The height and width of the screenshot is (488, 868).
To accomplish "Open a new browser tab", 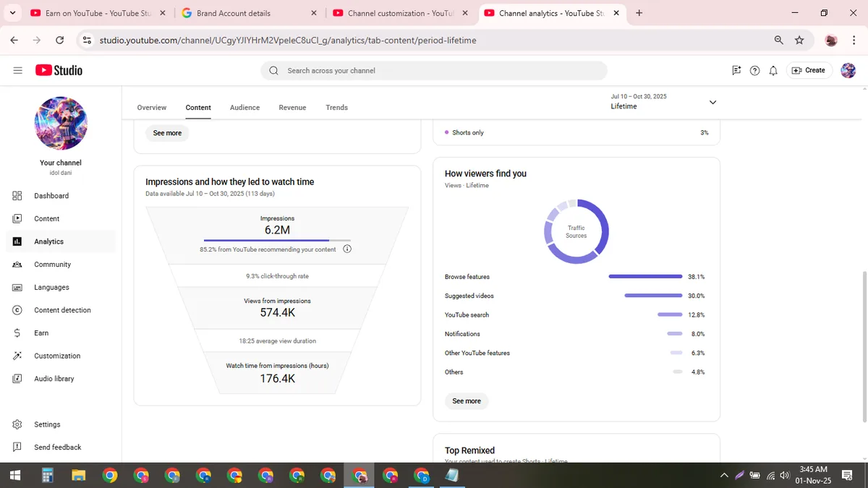I will [639, 13].
